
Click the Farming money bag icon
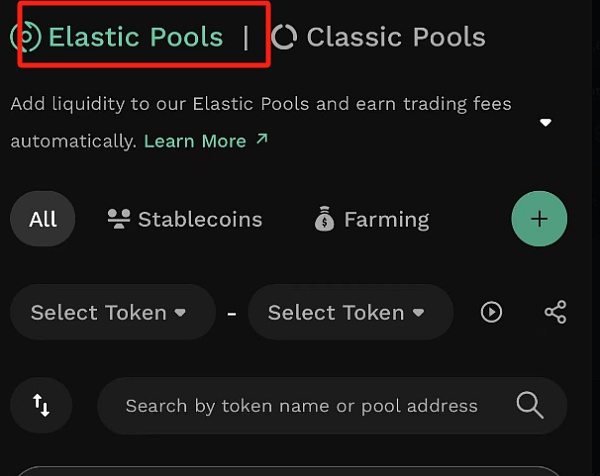click(x=324, y=219)
